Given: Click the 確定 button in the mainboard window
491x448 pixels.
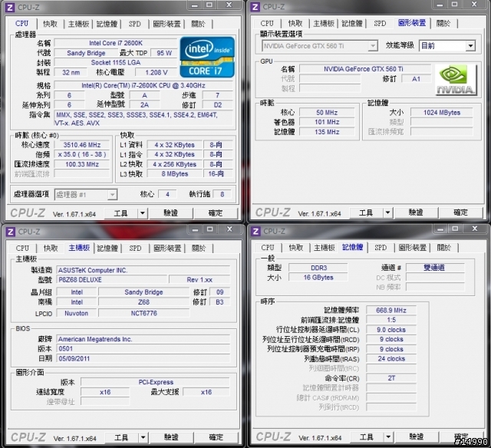Looking at the screenshot, I should click(216, 437).
